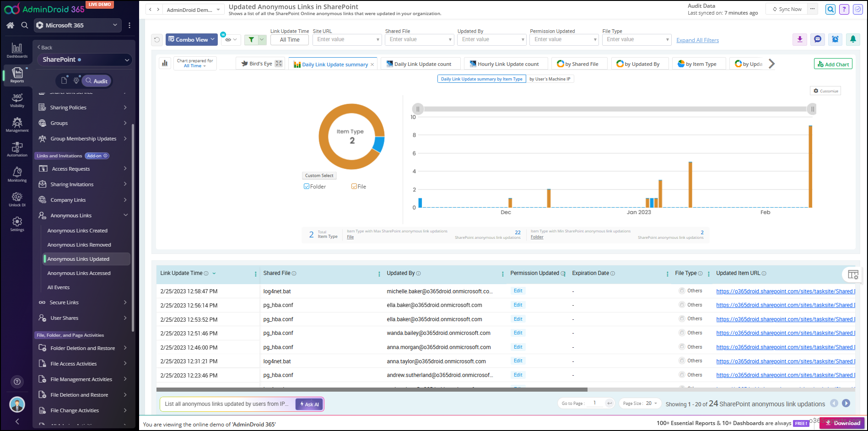Click the help question mark icon
The width and height of the screenshot is (868, 431).
coord(17,382)
